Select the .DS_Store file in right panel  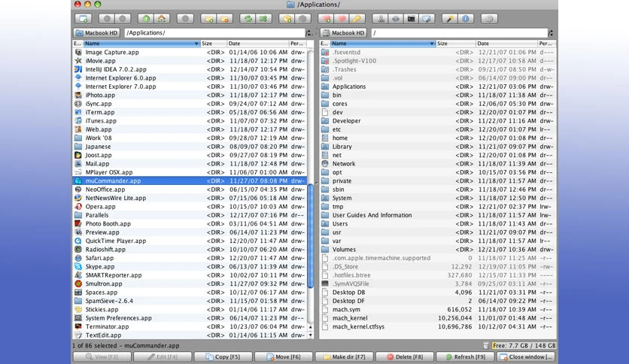point(438,266)
